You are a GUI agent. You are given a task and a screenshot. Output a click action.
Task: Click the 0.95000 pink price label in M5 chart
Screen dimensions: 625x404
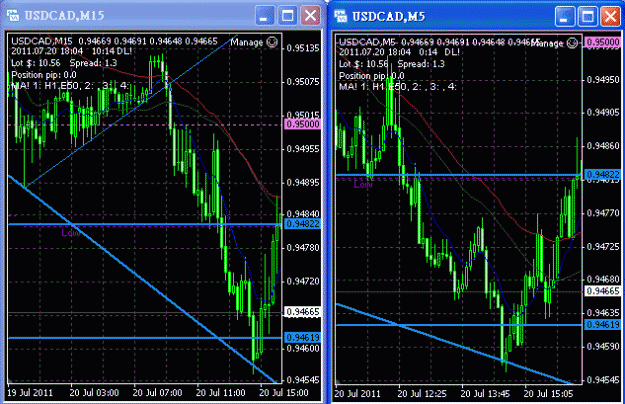(603, 42)
